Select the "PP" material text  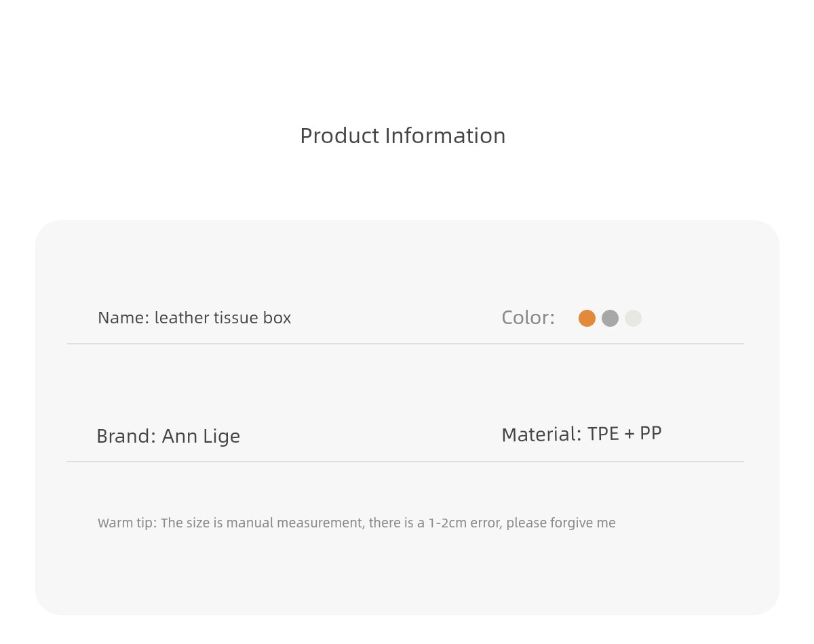tap(651, 434)
